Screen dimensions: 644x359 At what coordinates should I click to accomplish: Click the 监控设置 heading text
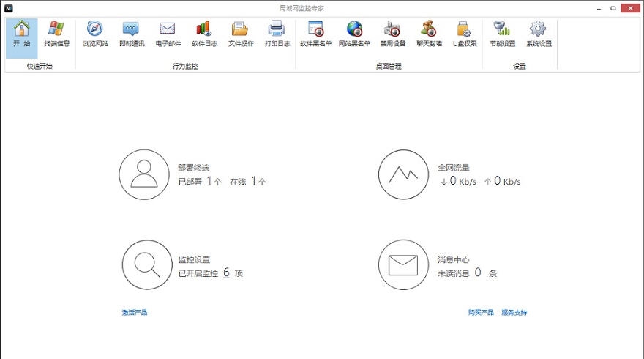194,259
